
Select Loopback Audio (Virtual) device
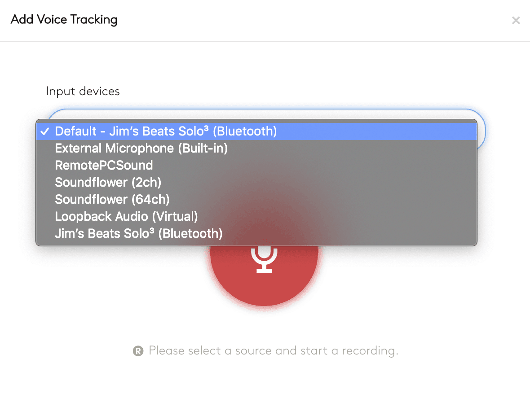(126, 216)
